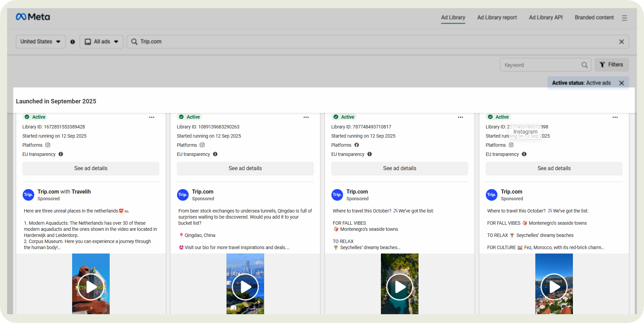The image size is (644, 323).
Task: Click Trip.com avatar on Qingdao ad
Action: pyautogui.click(x=183, y=195)
